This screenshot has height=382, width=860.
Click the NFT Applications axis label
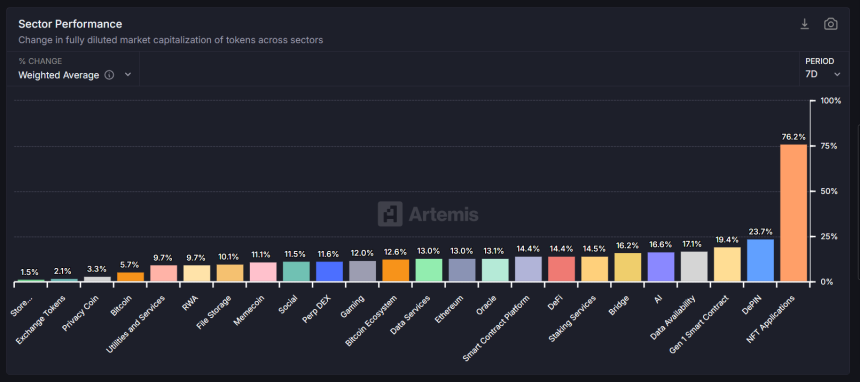[770, 320]
